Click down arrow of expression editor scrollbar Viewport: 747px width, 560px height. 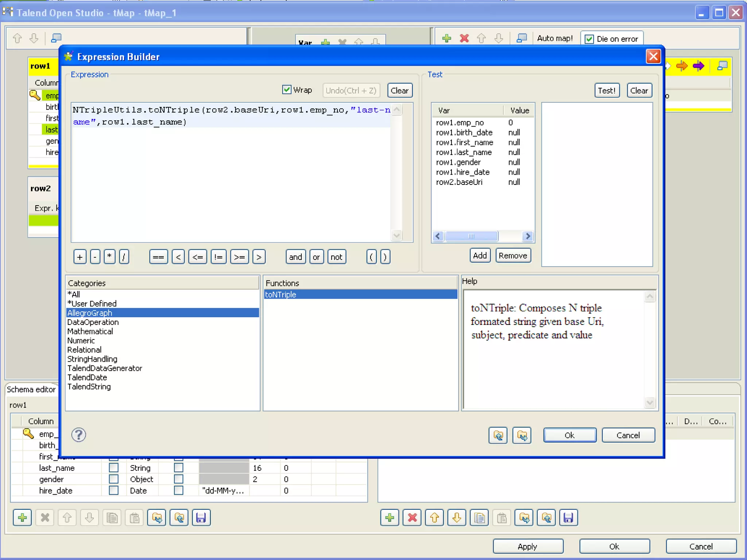click(397, 236)
